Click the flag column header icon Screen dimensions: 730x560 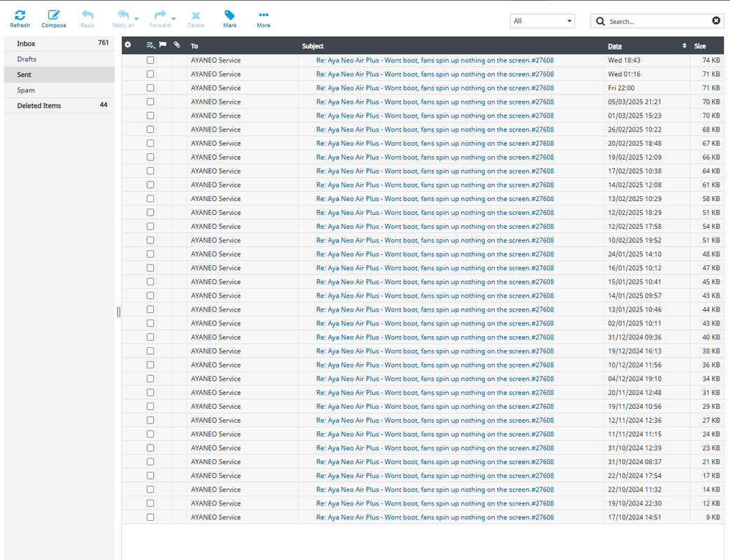(162, 45)
